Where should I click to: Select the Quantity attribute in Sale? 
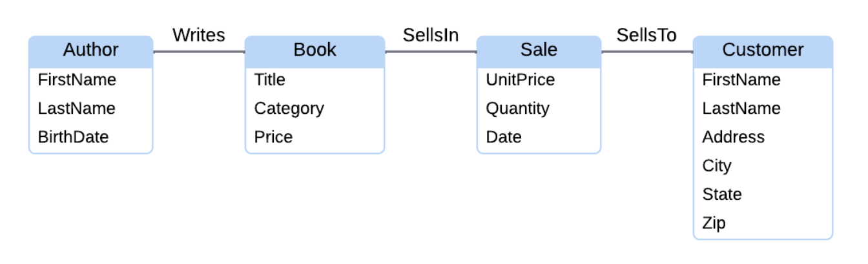click(x=517, y=109)
